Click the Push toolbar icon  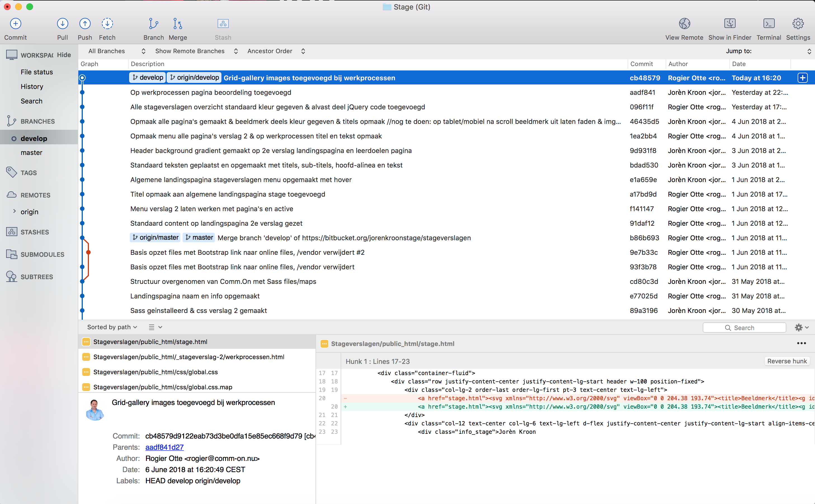point(85,24)
